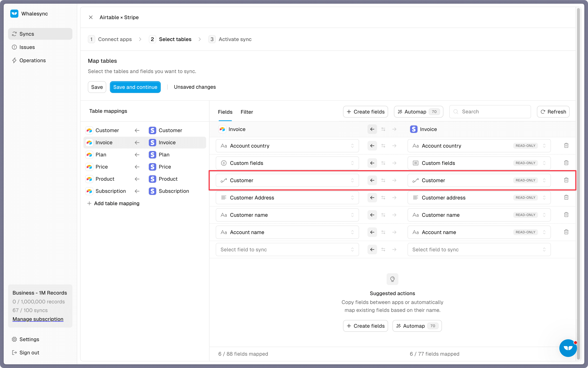Switch to the Fields tab
Image resolution: width=588 pixels, height=368 pixels.
[x=225, y=112]
